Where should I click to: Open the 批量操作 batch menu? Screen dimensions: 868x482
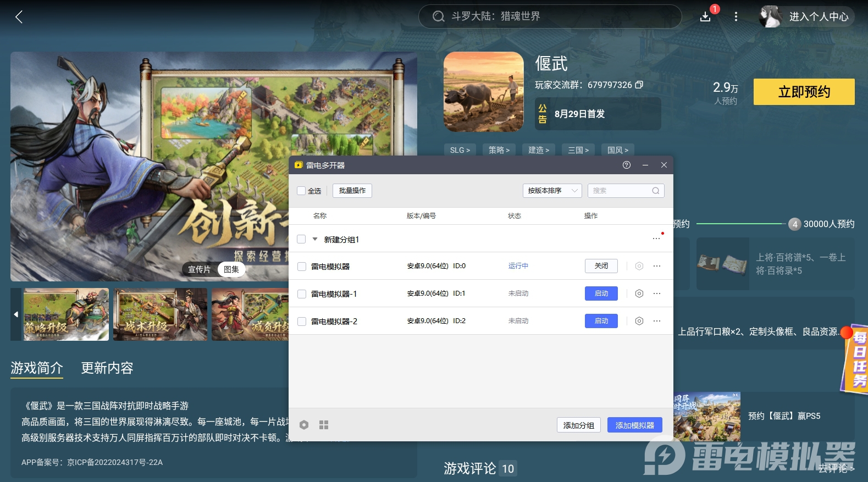click(352, 191)
